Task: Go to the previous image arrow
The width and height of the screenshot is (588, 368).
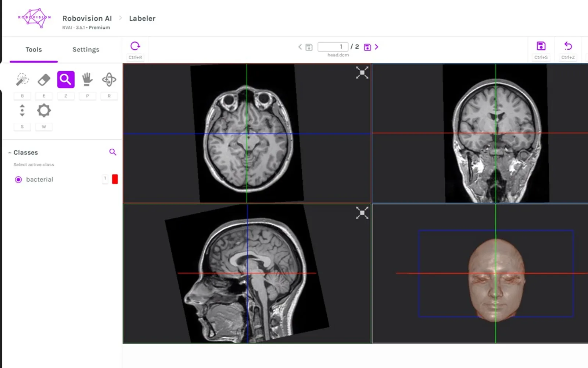Action: [x=300, y=47]
